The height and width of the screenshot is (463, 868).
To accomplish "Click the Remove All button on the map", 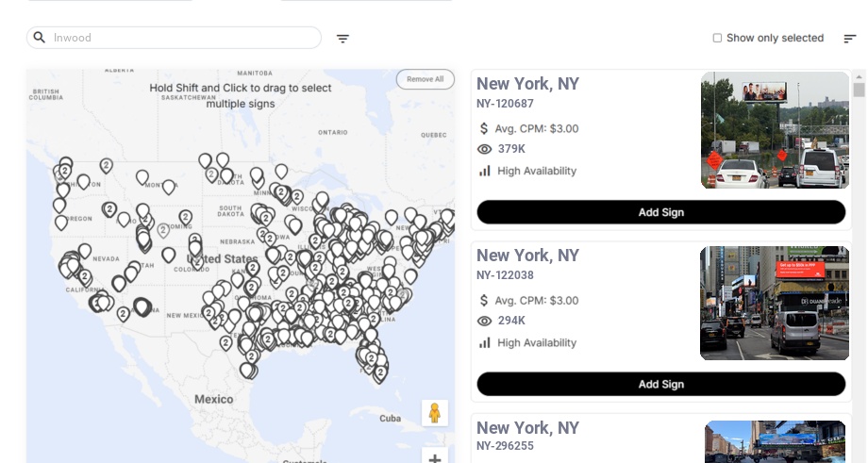I will [x=426, y=79].
